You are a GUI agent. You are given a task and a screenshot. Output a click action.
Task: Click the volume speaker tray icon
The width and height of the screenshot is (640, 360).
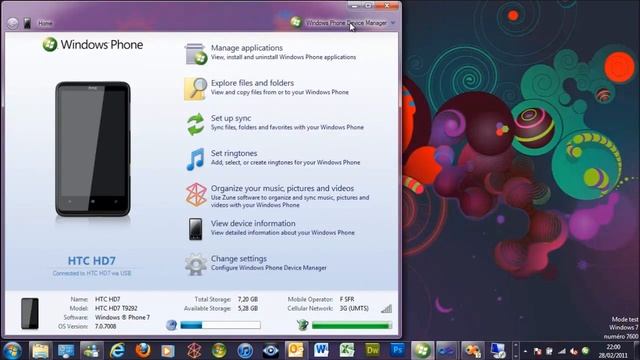(574, 351)
